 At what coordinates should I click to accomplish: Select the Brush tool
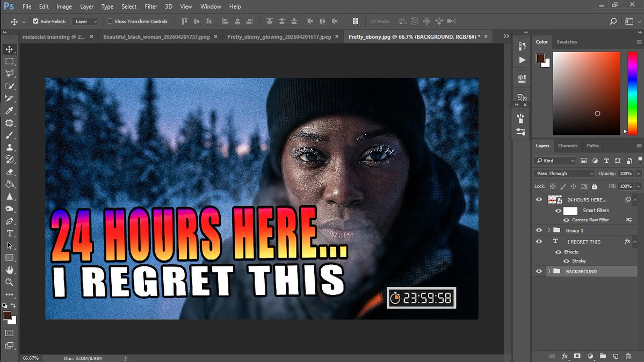pyautogui.click(x=10, y=135)
